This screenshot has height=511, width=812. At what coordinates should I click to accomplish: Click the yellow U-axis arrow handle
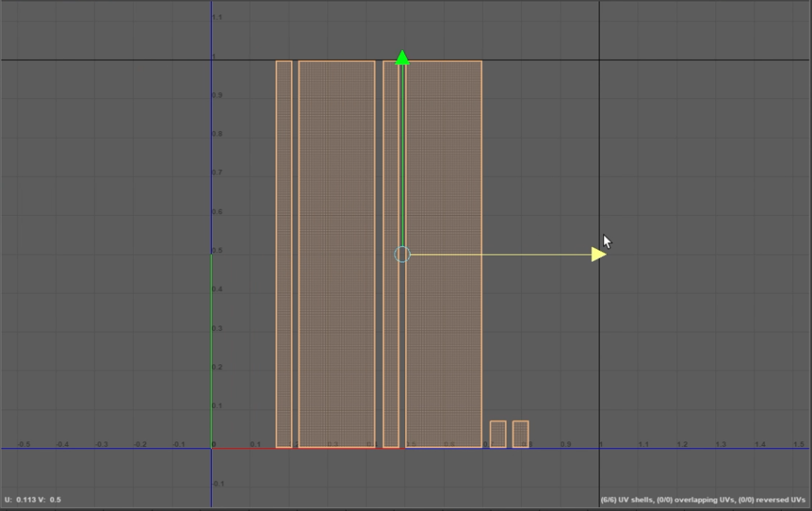pos(599,254)
